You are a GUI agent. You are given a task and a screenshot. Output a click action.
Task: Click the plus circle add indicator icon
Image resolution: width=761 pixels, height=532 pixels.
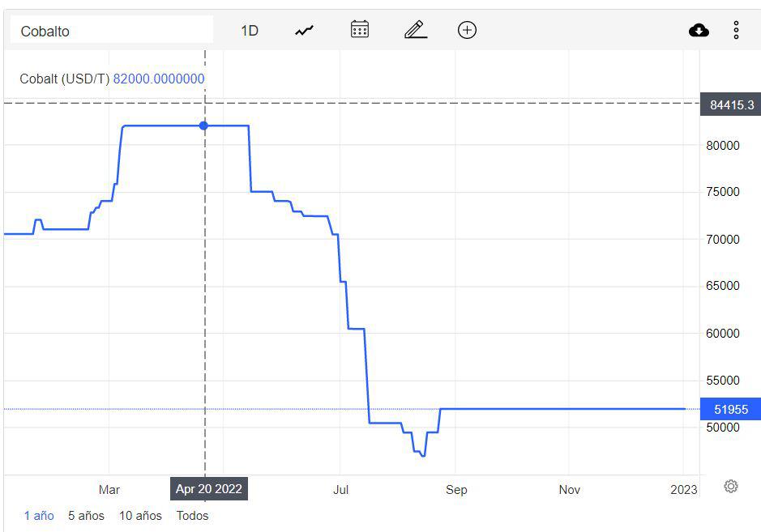coord(467,30)
